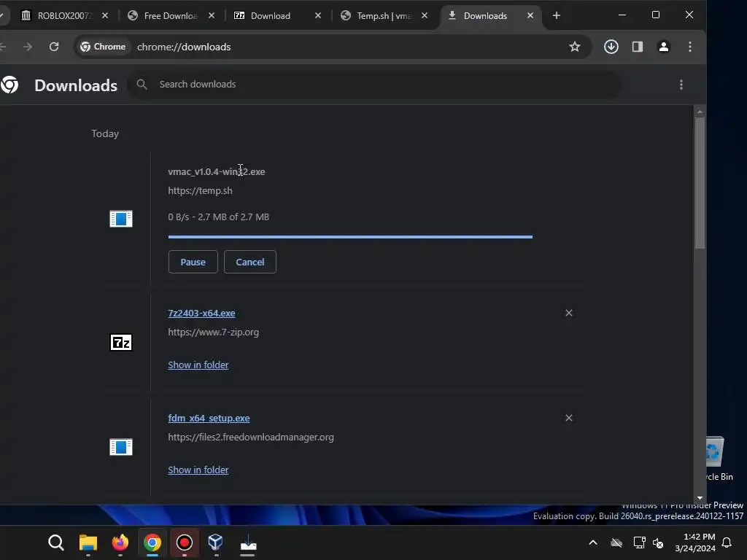Click the files2.freedownloadmanager.org source link

251,437
